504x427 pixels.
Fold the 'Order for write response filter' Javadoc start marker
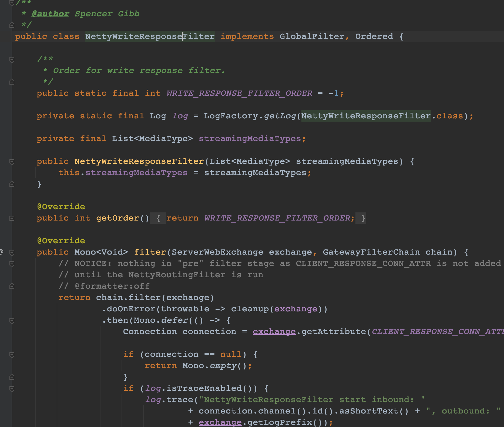(12, 59)
